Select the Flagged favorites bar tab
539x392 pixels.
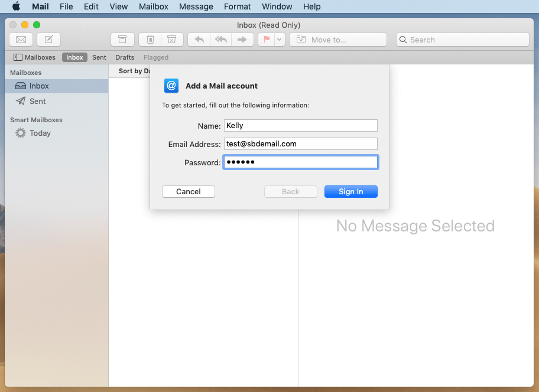tap(156, 57)
